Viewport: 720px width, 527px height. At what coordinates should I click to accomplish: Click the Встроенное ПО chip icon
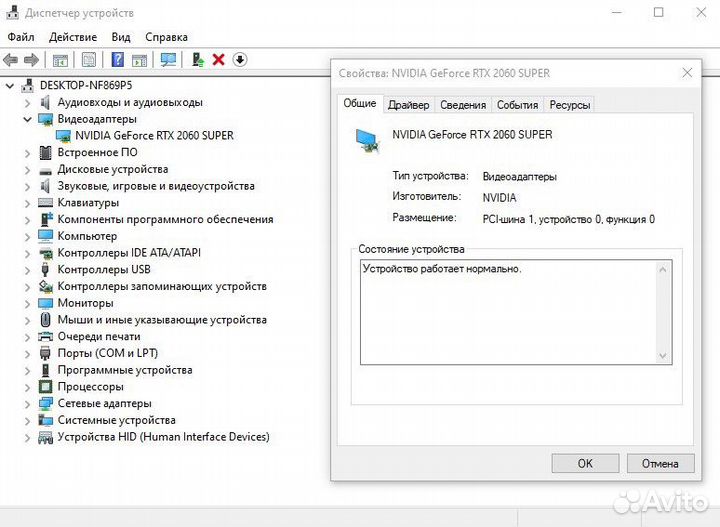click(x=45, y=152)
